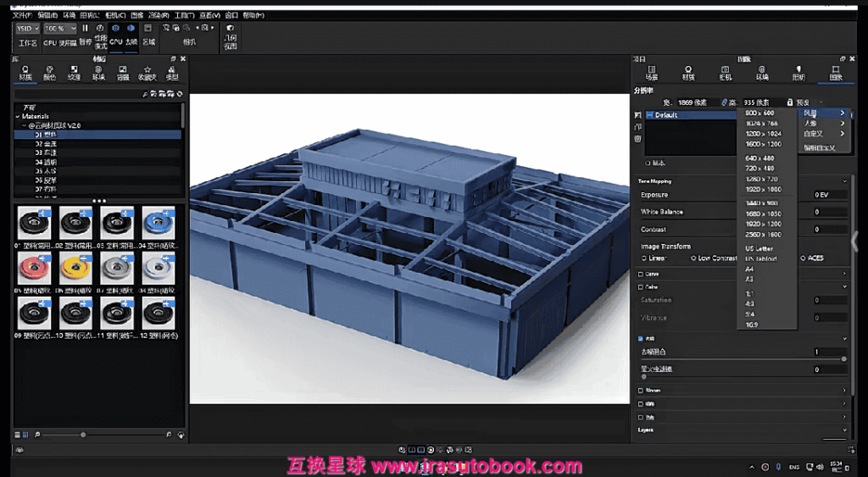Collapse the Materials tree node
Image resolution: width=868 pixels, height=477 pixels.
click(18, 117)
